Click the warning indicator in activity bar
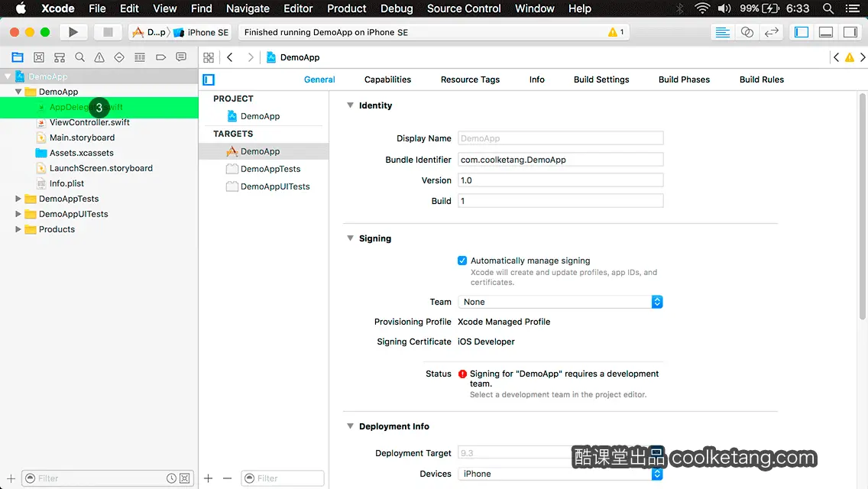868x489 pixels. coord(616,32)
